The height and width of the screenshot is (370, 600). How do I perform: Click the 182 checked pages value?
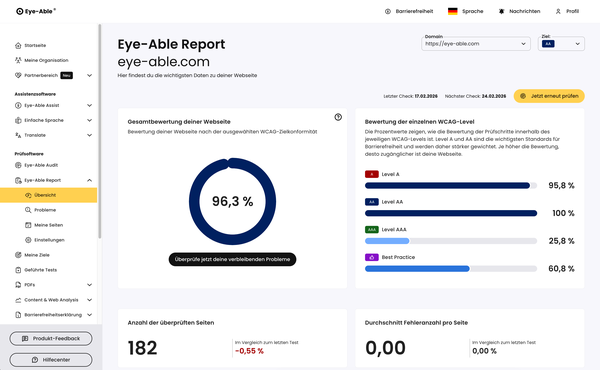[x=142, y=348]
